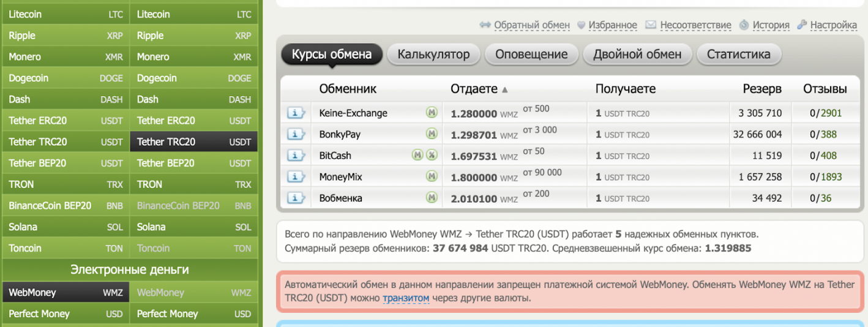Open info icon for BitCash row
Viewport: 868px width, 327px height.
tap(296, 156)
